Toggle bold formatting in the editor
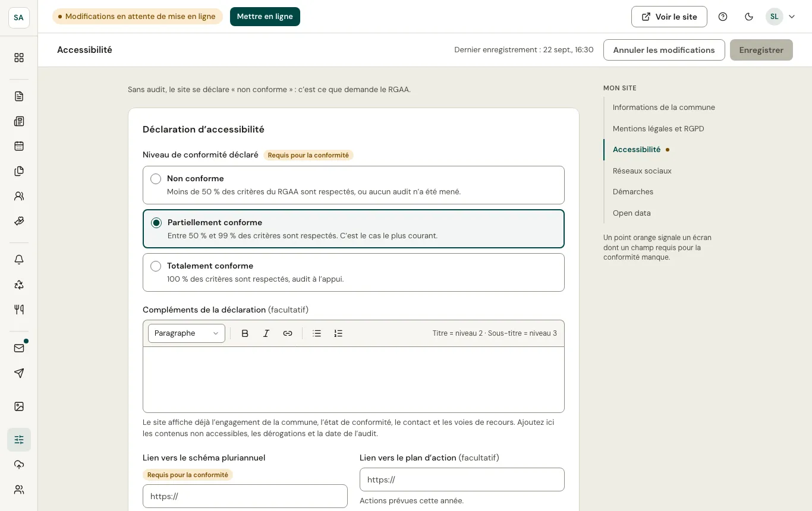 point(245,333)
